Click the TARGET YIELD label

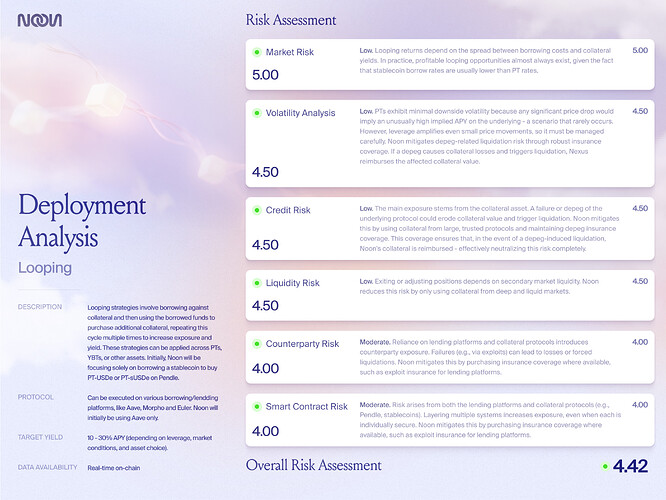pyautogui.click(x=40, y=437)
